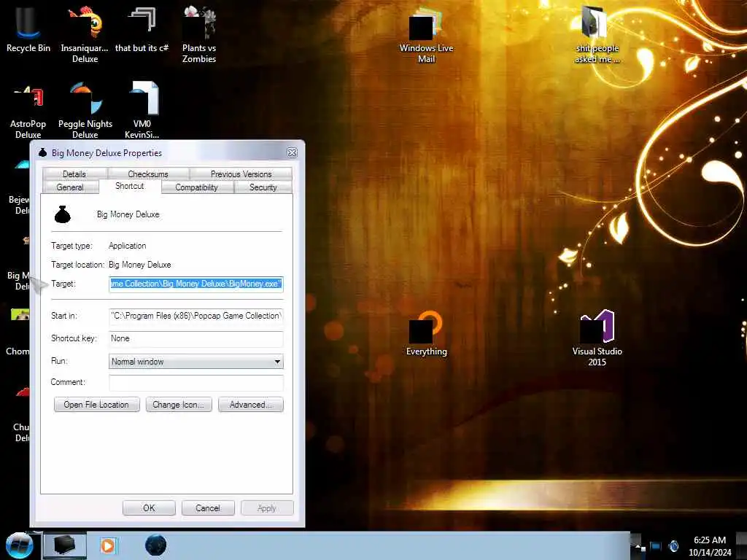The image size is (747, 560).
Task: Click the Cancel button
Action: pos(208,508)
